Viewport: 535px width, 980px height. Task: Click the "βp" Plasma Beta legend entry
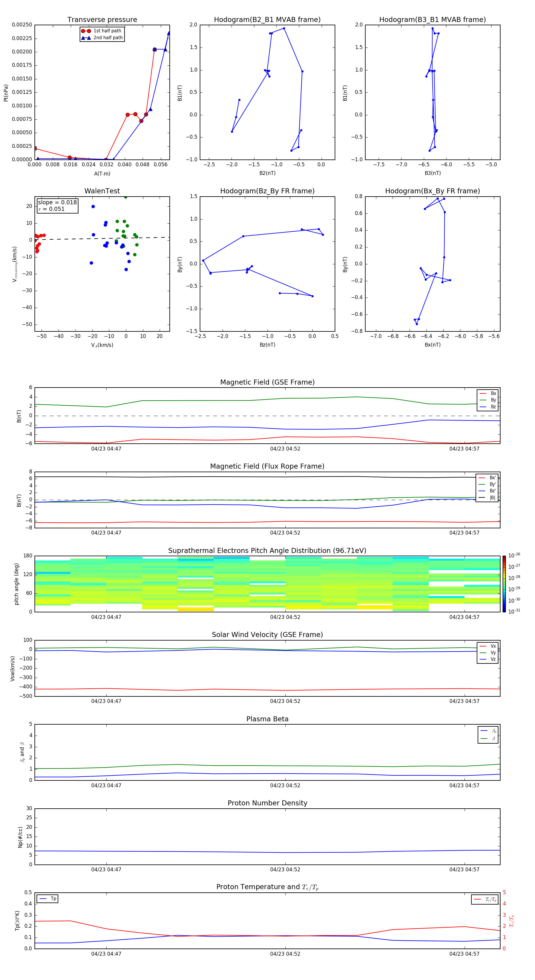pos(488,731)
